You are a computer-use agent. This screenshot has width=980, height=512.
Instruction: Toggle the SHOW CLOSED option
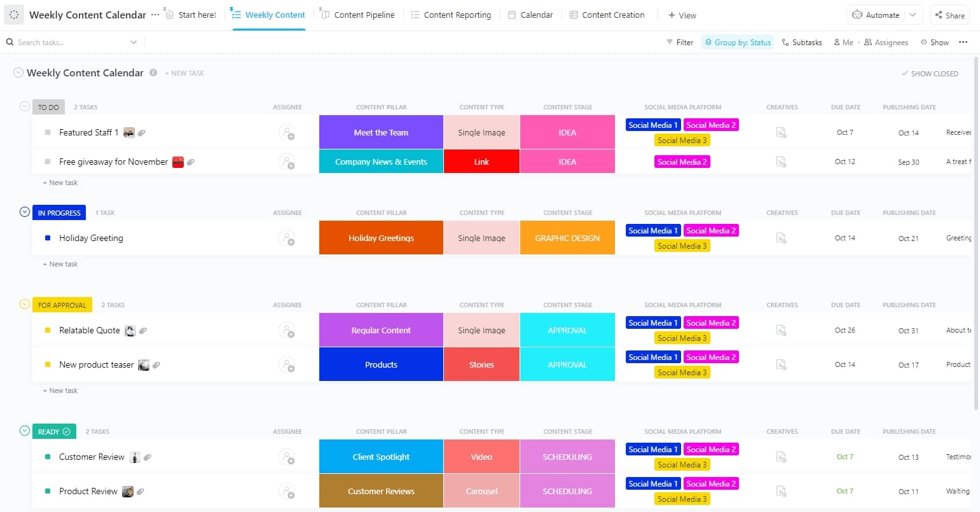click(930, 73)
